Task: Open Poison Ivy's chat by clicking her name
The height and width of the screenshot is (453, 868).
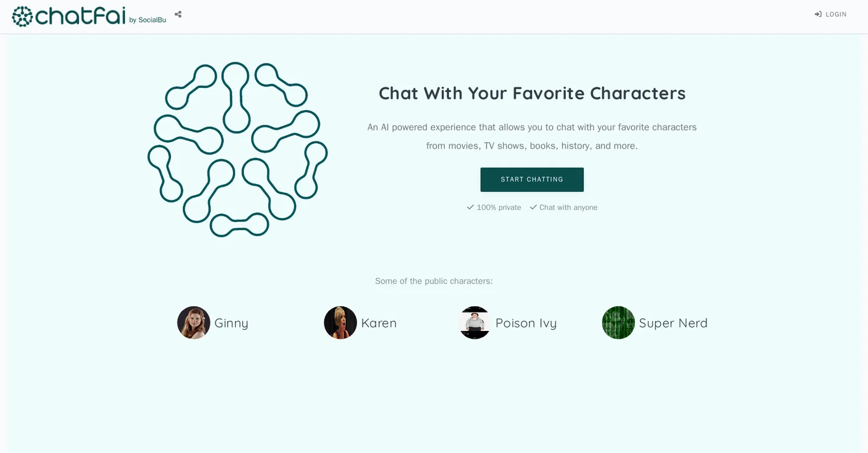Action: [x=526, y=323]
